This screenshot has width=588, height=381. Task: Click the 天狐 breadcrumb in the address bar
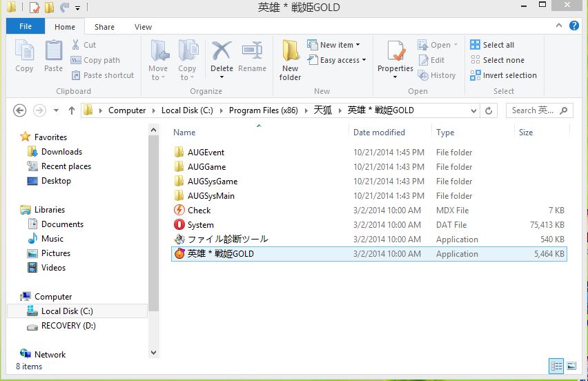[322, 110]
